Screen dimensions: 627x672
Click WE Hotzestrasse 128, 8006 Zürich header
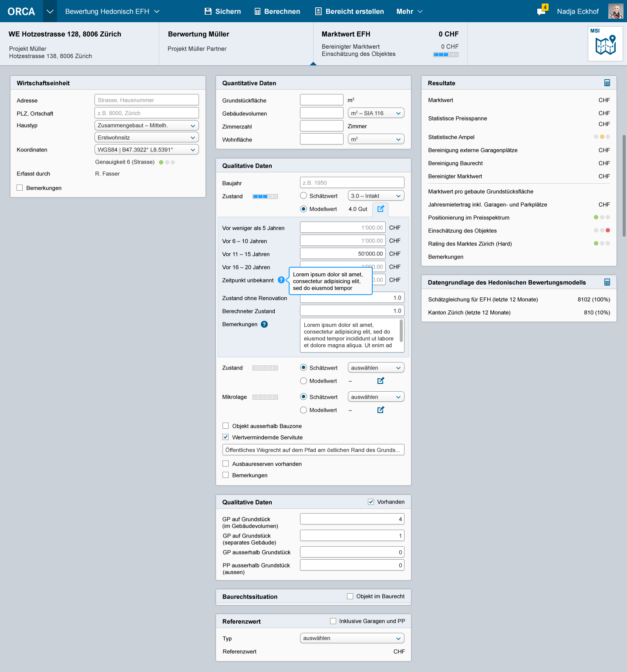65,34
